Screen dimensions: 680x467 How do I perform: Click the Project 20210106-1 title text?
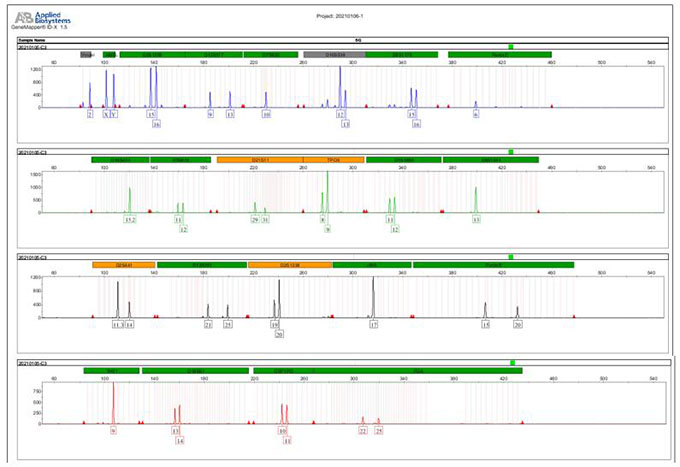click(x=340, y=16)
